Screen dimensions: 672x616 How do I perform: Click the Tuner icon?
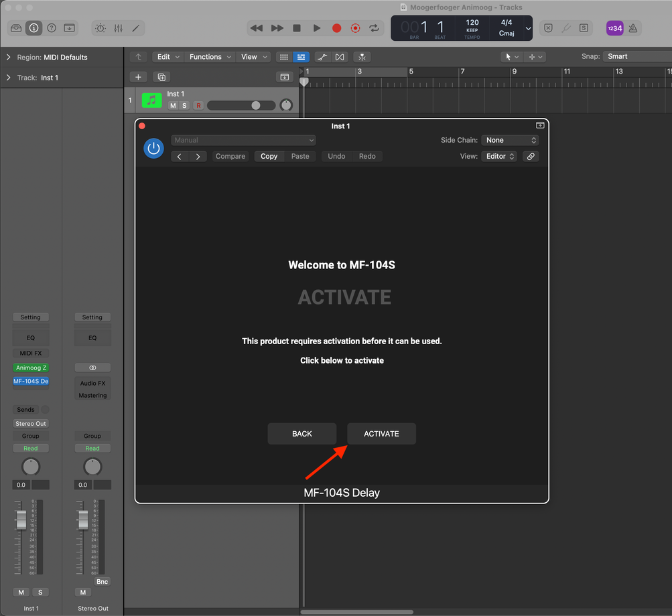(566, 28)
